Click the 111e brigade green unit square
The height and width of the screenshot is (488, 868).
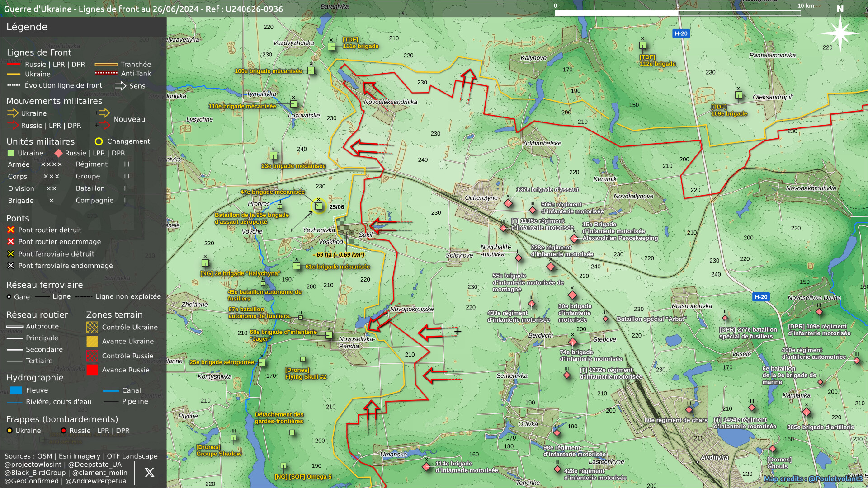(x=331, y=47)
